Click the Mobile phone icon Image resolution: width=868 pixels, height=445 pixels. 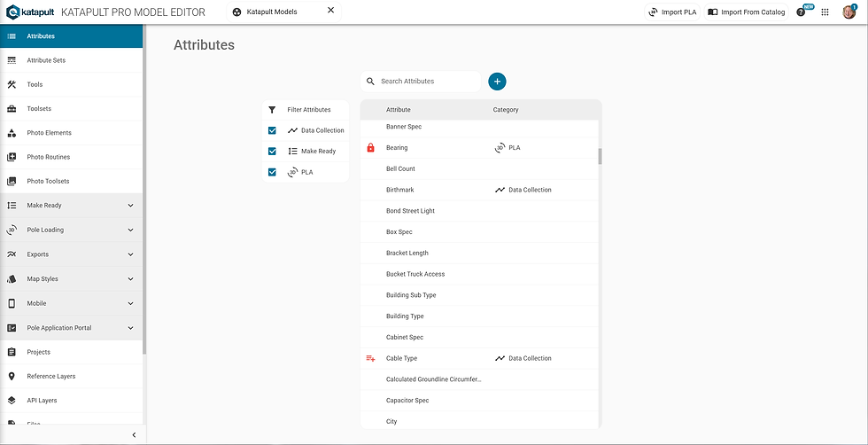coord(12,303)
